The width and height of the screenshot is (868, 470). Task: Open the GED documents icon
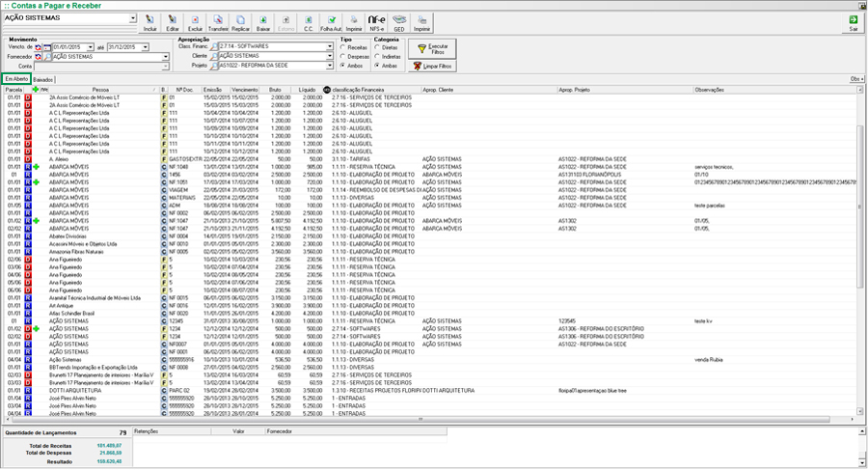pyautogui.click(x=399, y=22)
